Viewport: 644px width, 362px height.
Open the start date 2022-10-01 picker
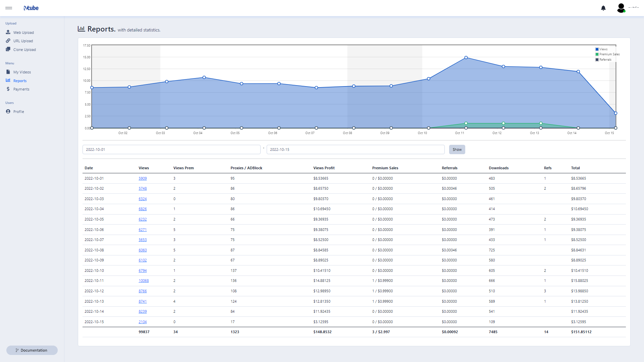(x=171, y=149)
